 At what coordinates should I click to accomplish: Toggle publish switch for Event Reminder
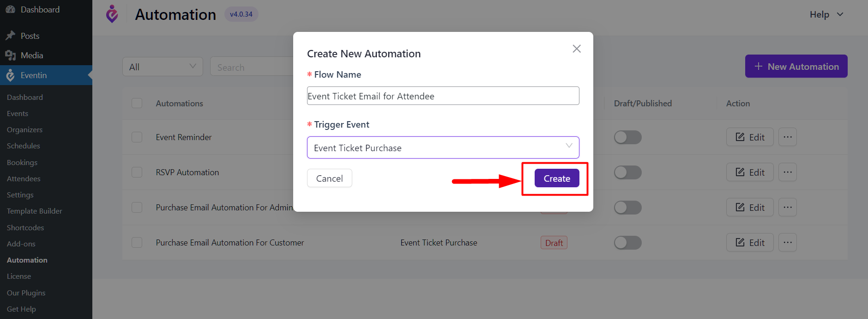click(x=627, y=137)
